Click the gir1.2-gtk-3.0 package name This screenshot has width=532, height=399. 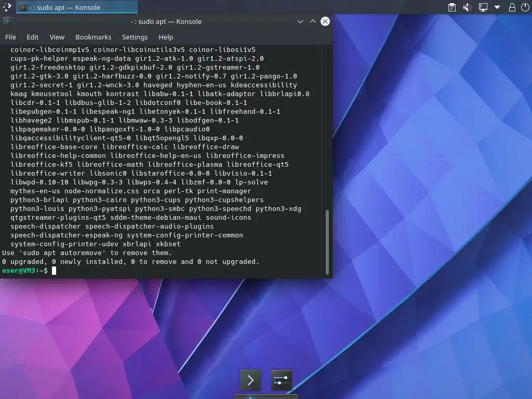[x=39, y=76]
